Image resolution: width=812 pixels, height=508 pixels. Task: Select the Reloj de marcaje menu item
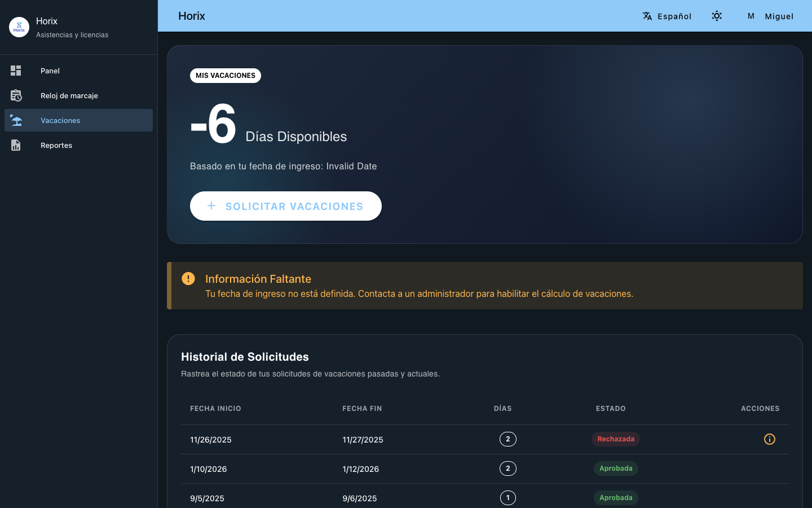69,95
